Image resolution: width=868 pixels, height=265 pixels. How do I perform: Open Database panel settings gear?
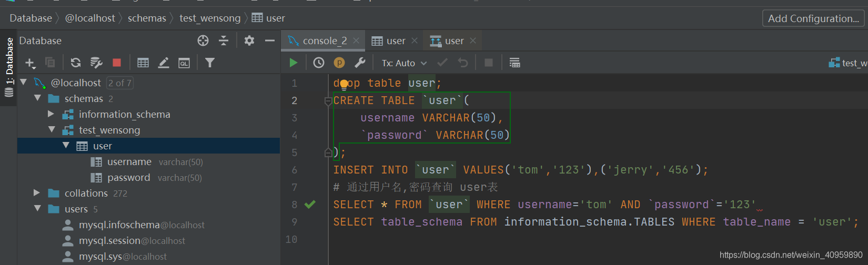tap(249, 40)
